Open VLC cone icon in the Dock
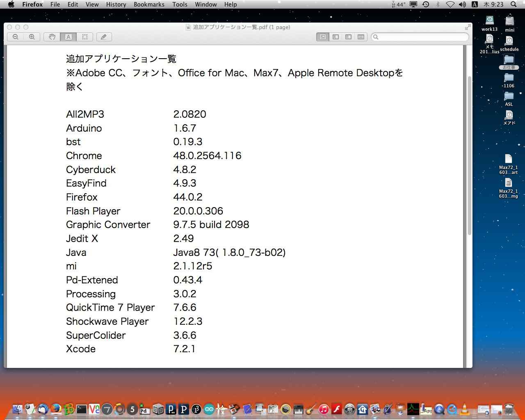 point(465,409)
